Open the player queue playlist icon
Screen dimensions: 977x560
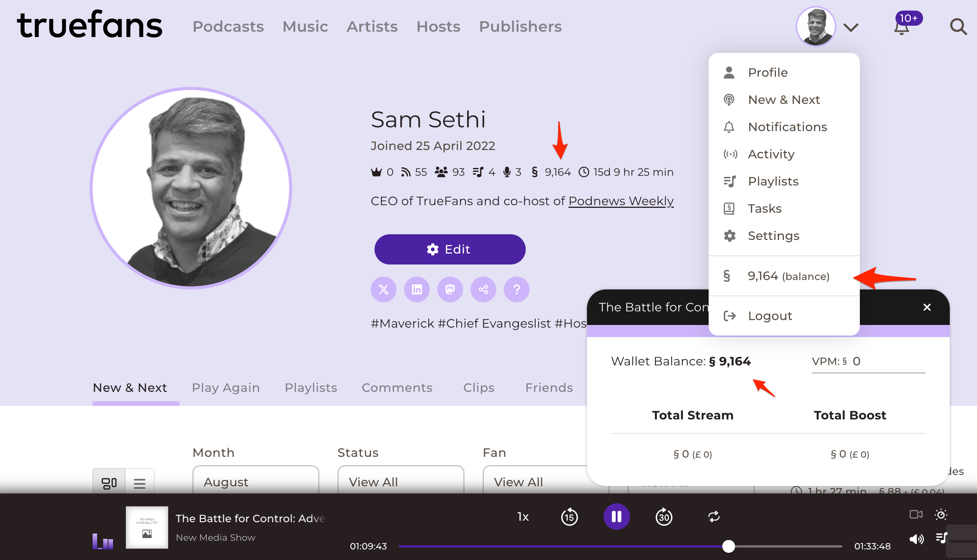click(941, 538)
